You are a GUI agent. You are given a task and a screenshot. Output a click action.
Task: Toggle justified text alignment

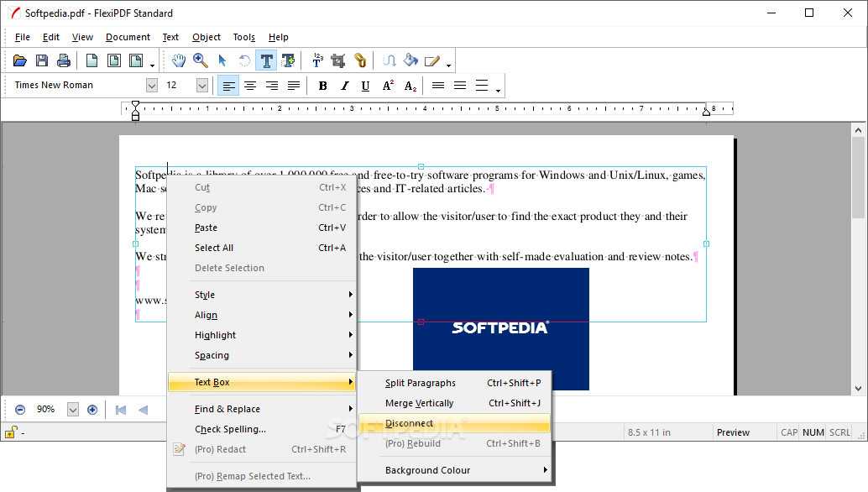pos(294,86)
